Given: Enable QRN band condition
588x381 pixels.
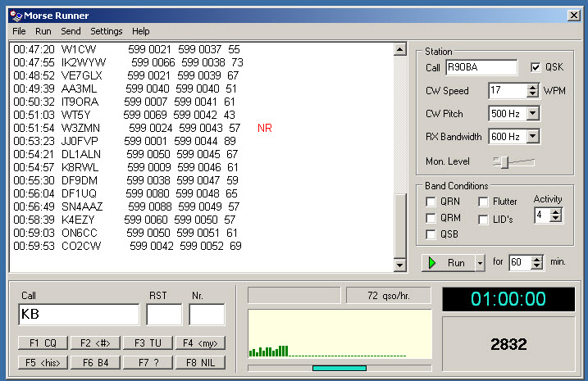Looking at the screenshot, I should coord(431,202).
